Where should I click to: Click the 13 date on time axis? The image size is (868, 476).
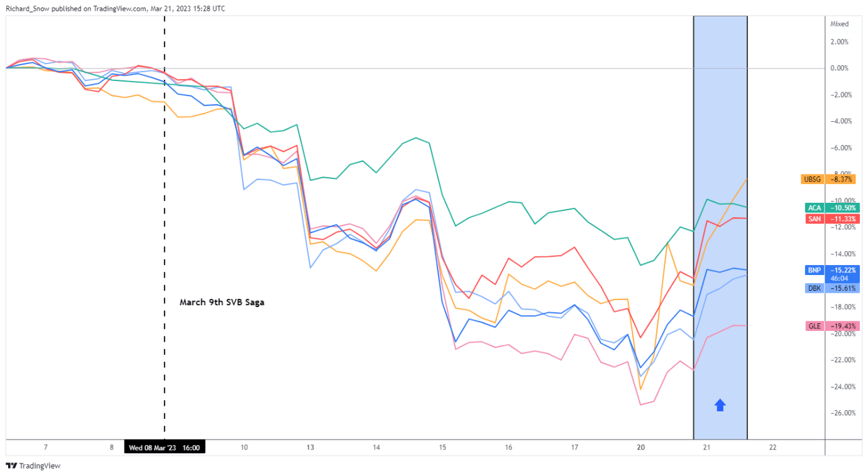(x=310, y=448)
